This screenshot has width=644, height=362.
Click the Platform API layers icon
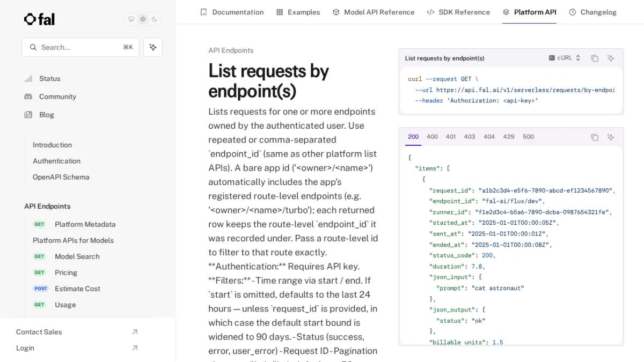point(506,12)
